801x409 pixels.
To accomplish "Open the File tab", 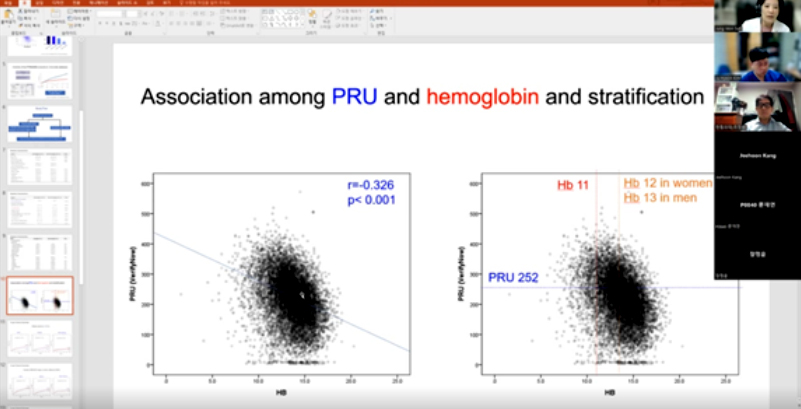I will (8, 3).
